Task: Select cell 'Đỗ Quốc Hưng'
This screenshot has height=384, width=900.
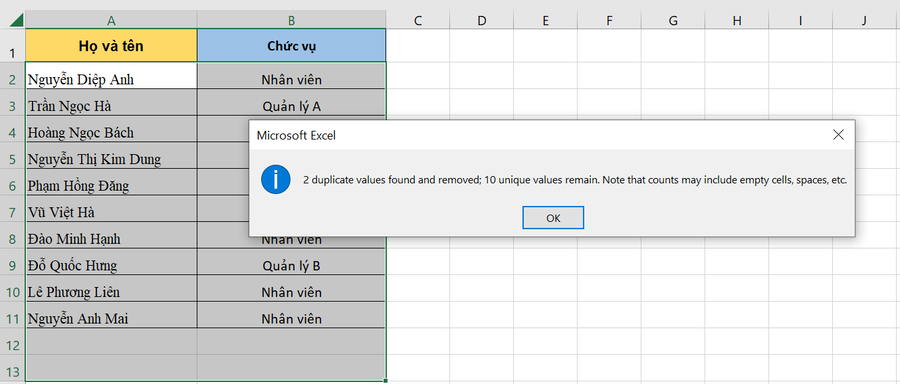Action: tap(111, 262)
